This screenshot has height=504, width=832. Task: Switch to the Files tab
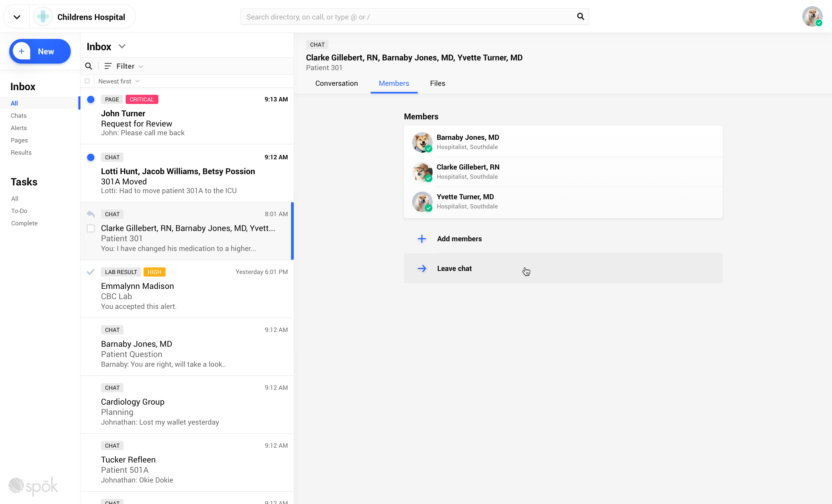pyautogui.click(x=437, y=83)
